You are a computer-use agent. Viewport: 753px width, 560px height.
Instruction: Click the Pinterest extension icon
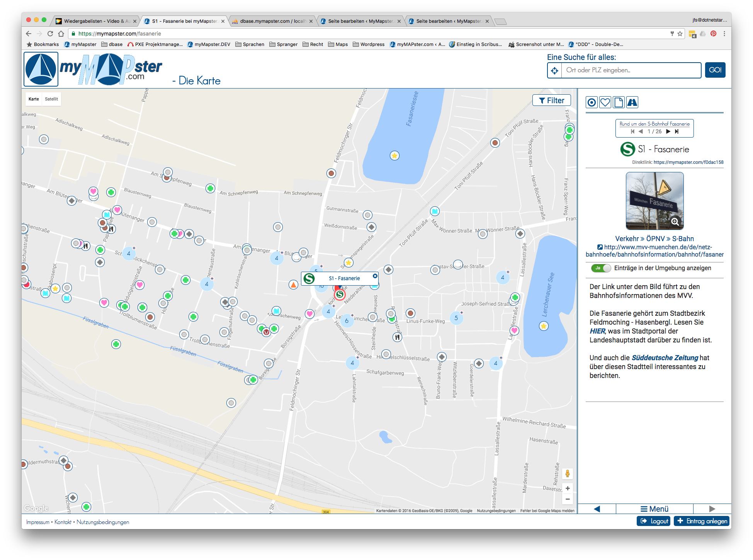point(714,34)
